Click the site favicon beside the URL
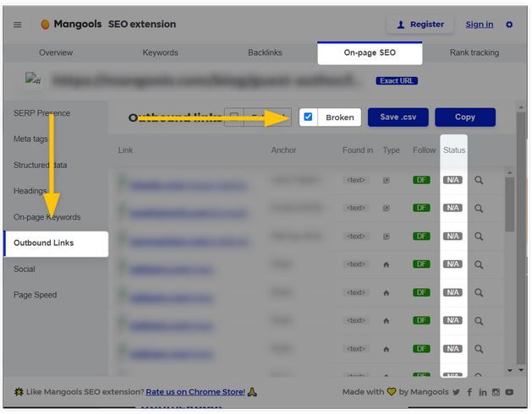The width and height of the screenshot is (532, 414). click(x=33, y=79)
